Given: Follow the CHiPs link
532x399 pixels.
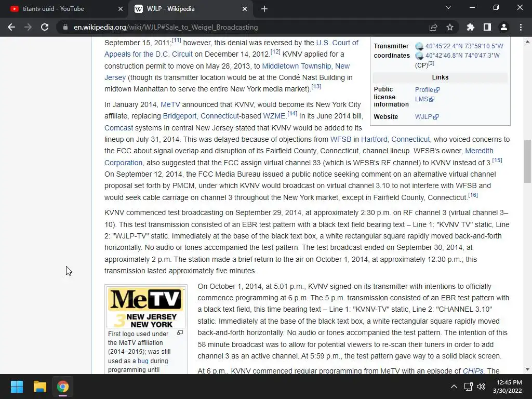Looking at the screenshot, I should click(473, 371).
